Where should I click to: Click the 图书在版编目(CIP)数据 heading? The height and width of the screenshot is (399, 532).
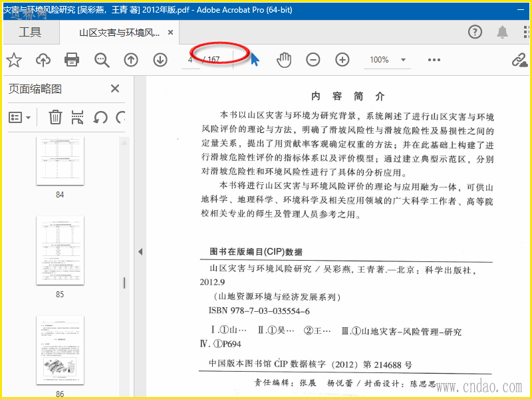256,252
